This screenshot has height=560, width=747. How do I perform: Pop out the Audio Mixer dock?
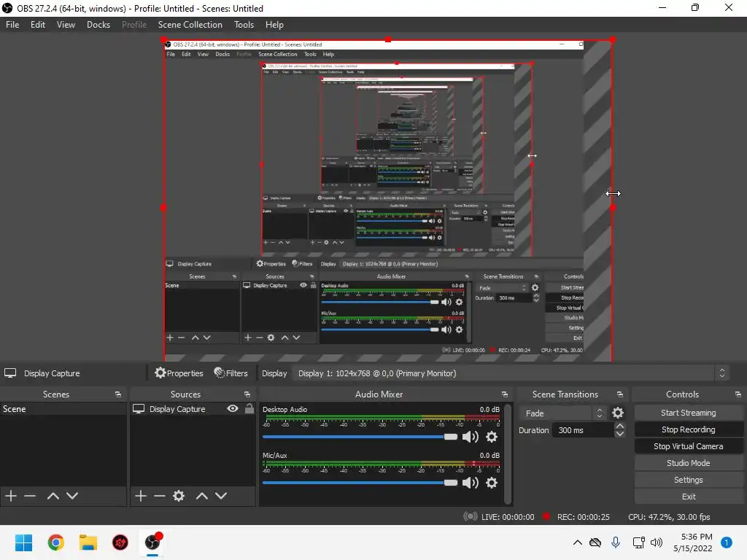(505, 394)
